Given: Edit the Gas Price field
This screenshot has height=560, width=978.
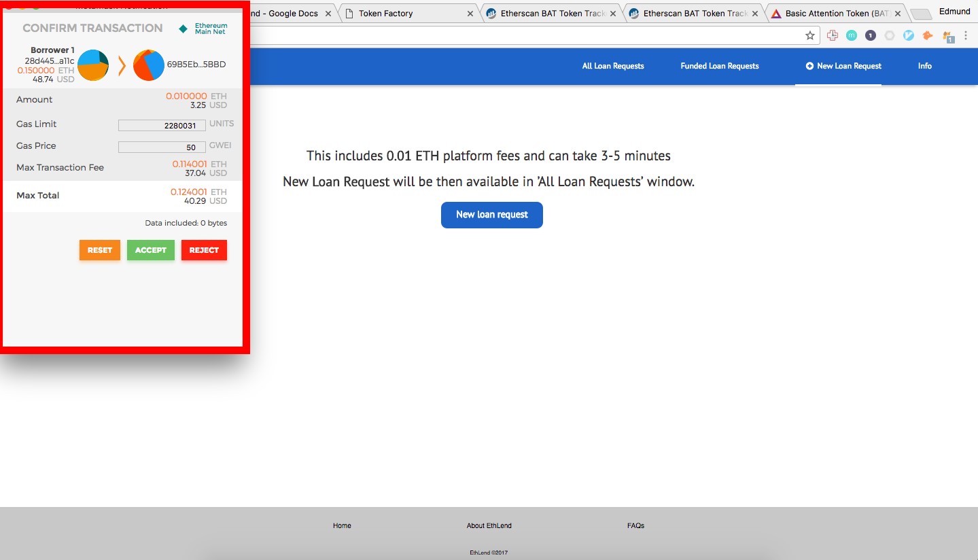Looking at the screenshot, I should tap(162, 147).
